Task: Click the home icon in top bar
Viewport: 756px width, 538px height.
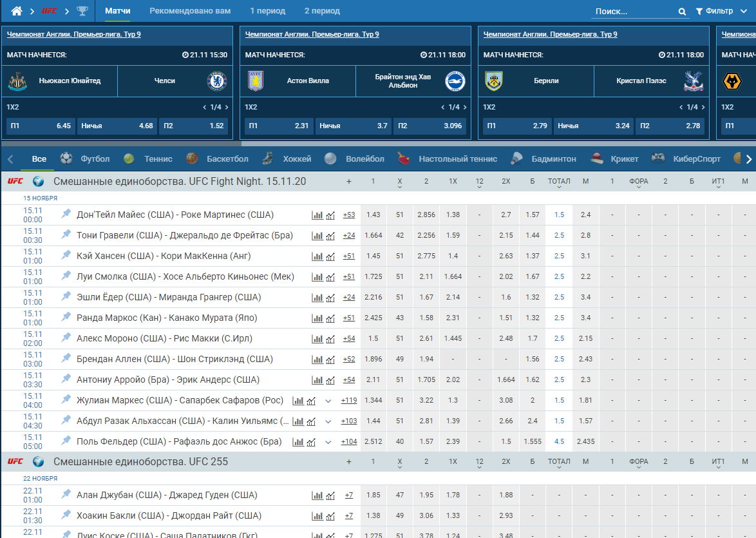Action: point(16,11)
